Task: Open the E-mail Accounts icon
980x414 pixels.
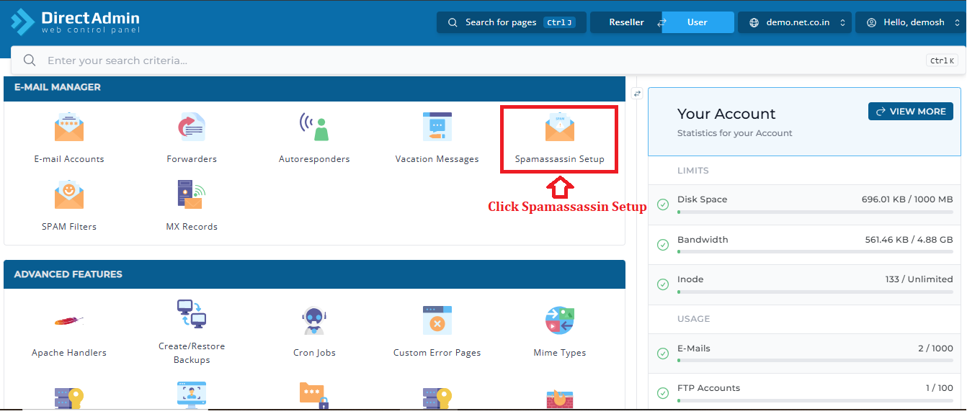Action: pos(69,127)
